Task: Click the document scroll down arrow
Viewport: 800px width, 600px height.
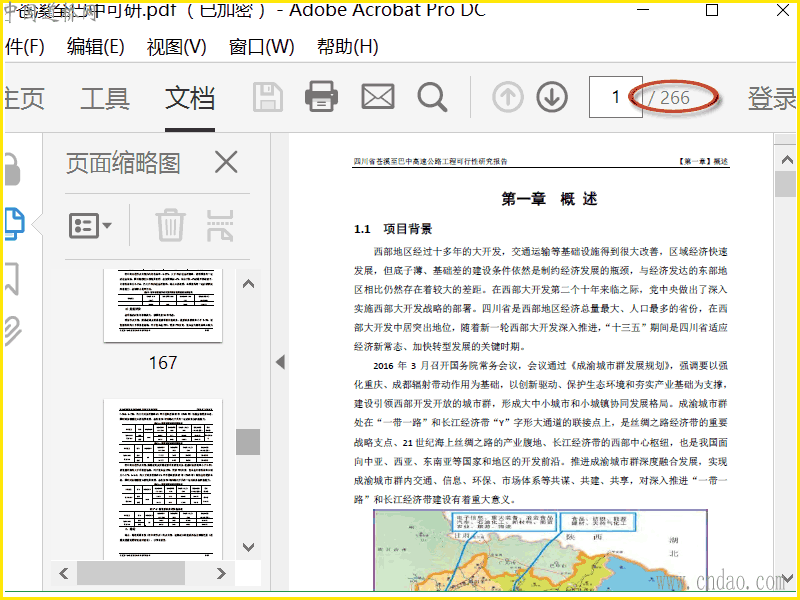Action: tap(789, 578)
